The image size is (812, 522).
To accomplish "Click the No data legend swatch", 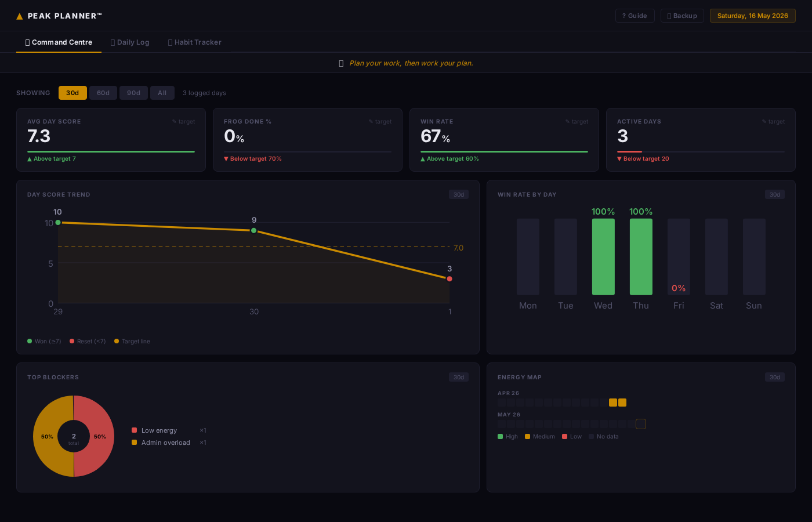I will click(591, 437).
